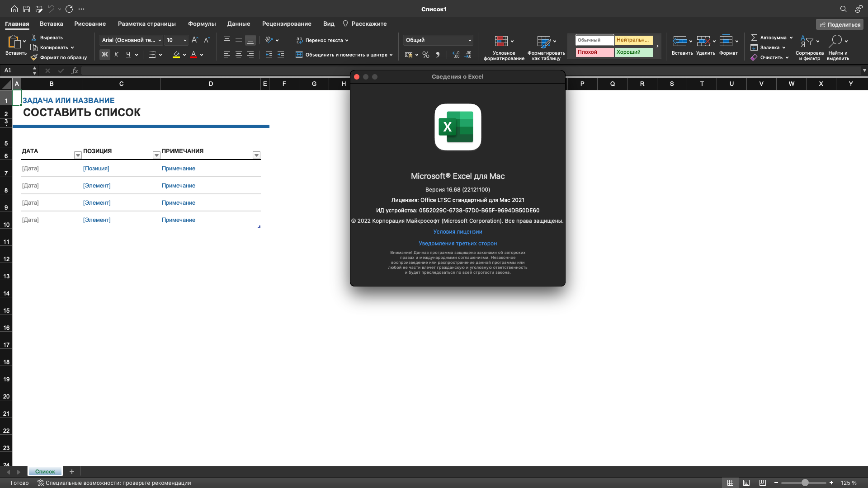Viewport: 868px width, 488px height.
Task: Expand the formula bar chevron
Action: [x=864, y=70]
